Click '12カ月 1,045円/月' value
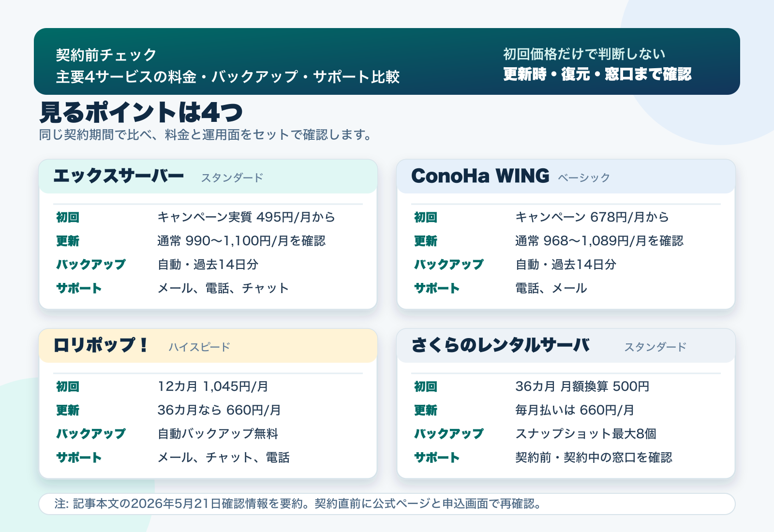This screenshot has width=774, height=532. (212, 386)
